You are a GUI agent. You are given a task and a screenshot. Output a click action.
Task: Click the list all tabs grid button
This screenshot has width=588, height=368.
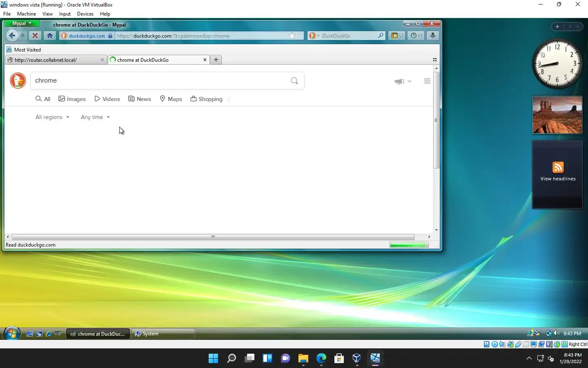coord(435,60)
